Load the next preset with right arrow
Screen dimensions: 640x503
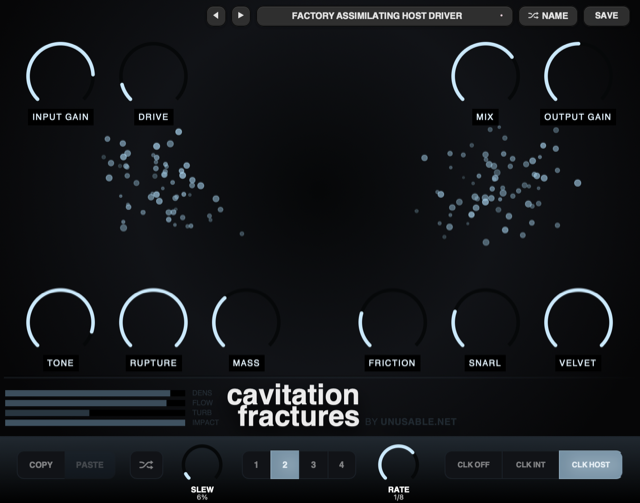click(241, 16)
